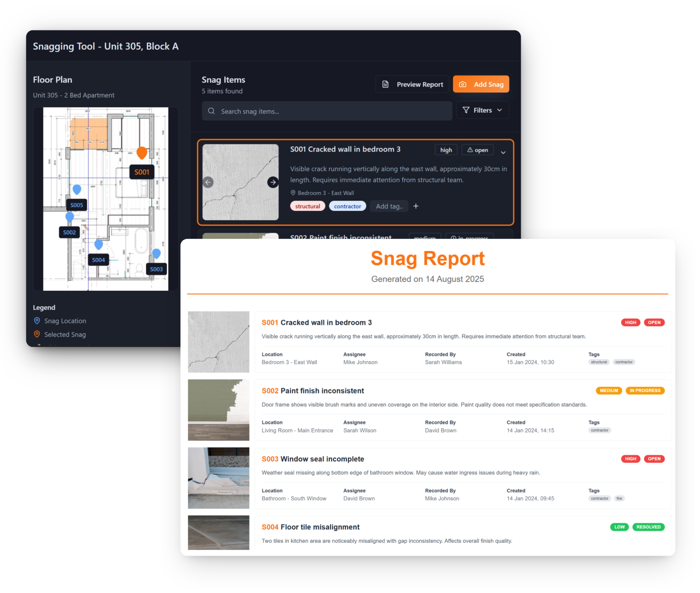Open S003 window seal thumbnail in report
This screenshot has height=593, width=700.
pos(219,478)
